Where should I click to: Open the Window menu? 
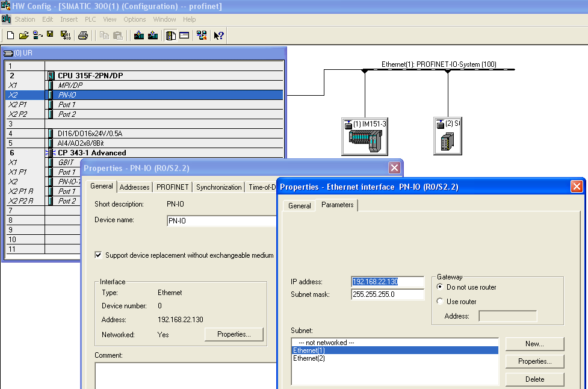point(165,19)
